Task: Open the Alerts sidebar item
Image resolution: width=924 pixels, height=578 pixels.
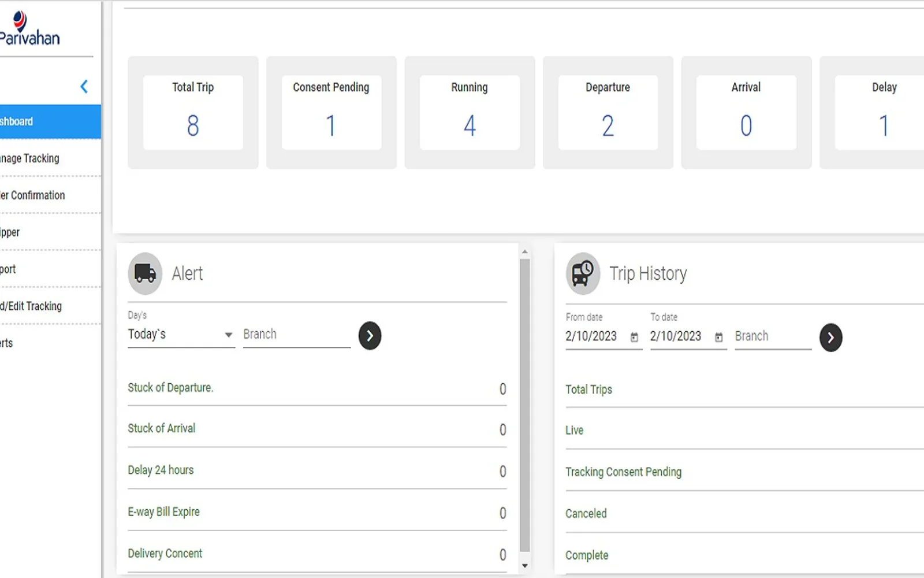Action: tap(50, 343)
